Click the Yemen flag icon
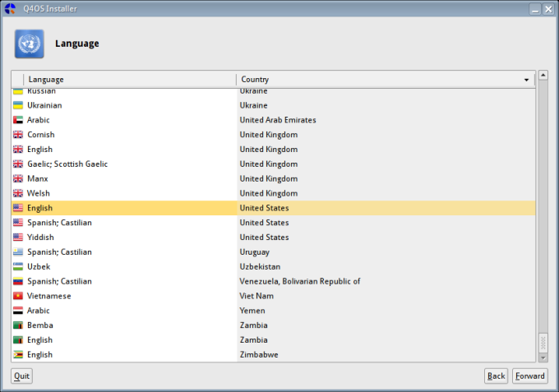This screenshot has height=392, width=559. pyautogui.click(x=18, y=311)
